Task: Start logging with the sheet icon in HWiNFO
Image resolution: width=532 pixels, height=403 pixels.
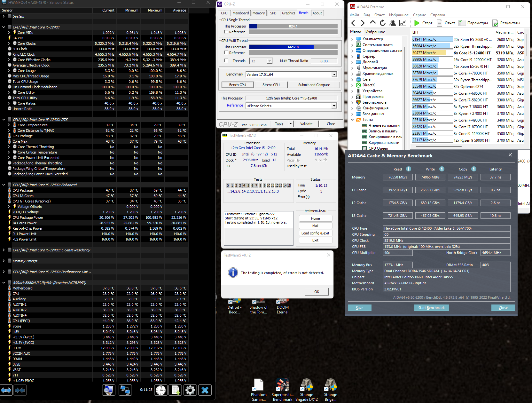Action: 175,390
